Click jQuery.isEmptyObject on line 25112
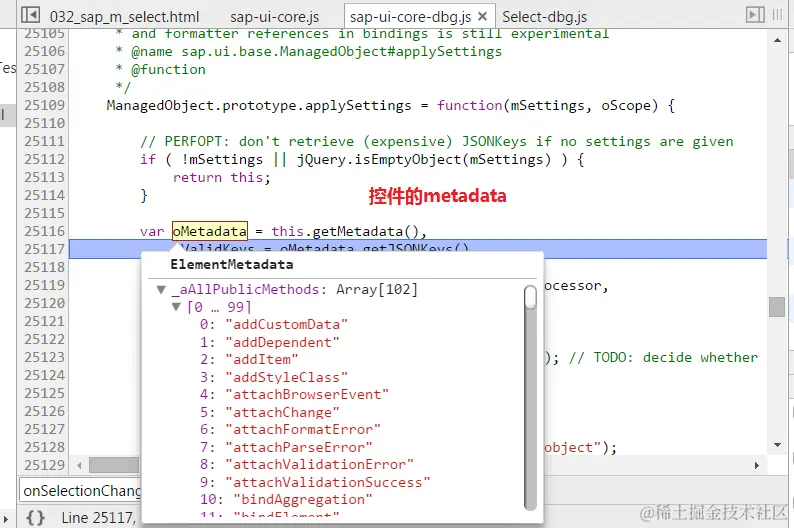The width and height of the screenshot is (794, 528). coord(380,159)
